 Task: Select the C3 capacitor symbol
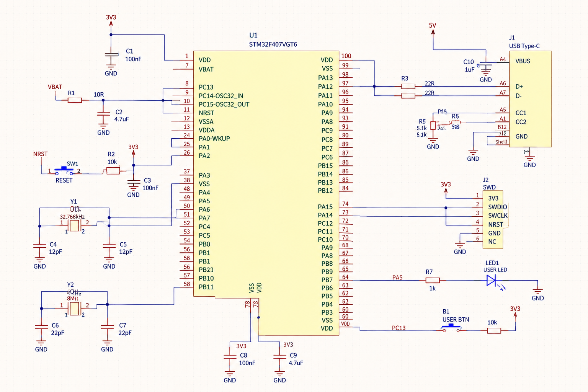pyautogui.click(x=133, y=181)
